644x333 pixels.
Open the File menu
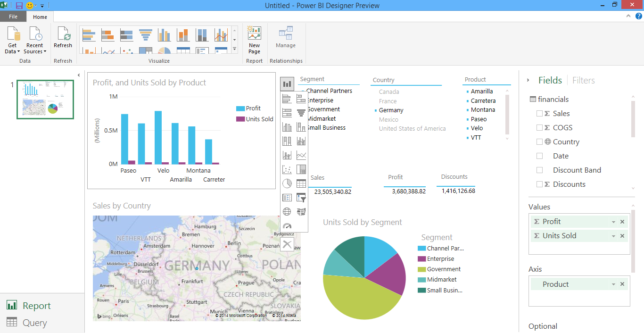click(13, 17)
